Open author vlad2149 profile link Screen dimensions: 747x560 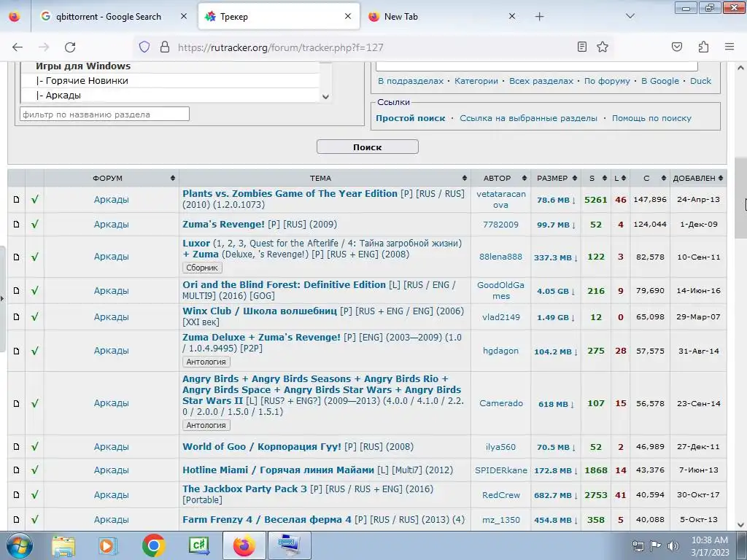500,317
